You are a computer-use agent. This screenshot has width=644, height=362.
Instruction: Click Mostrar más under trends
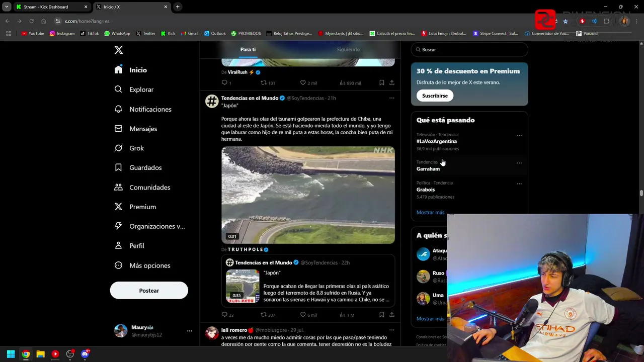tap(430, 212)
